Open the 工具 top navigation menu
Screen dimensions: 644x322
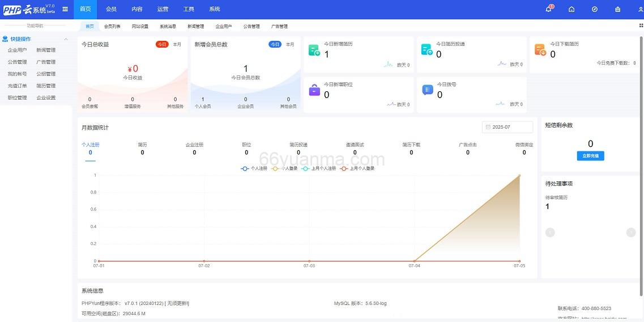(189, 9)
